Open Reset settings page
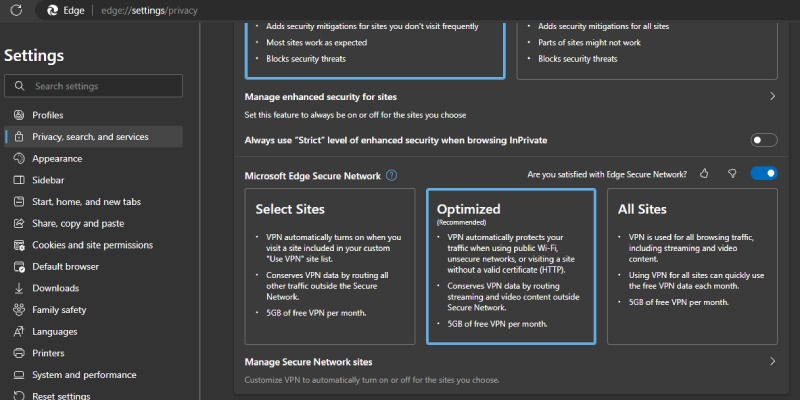 tap(93, 393)
